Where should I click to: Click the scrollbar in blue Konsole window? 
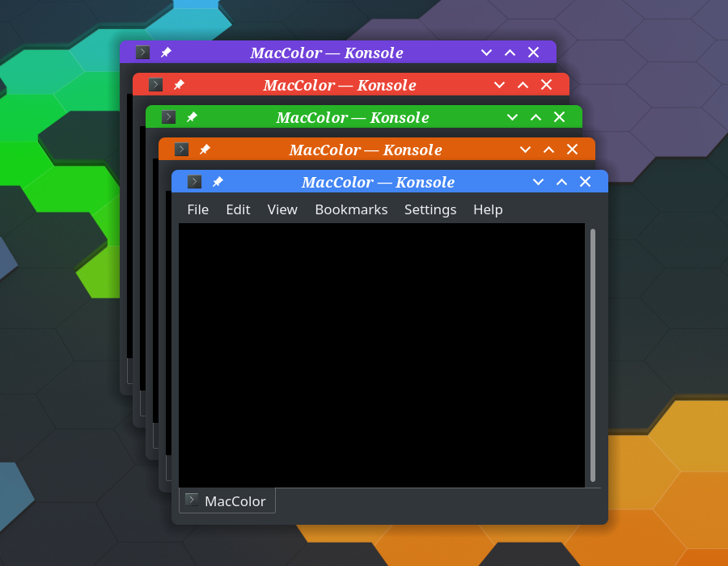(592, 356)
